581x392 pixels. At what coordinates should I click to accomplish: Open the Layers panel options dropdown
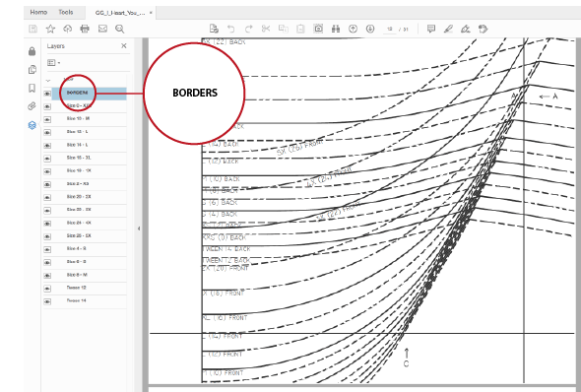(54, 63)
